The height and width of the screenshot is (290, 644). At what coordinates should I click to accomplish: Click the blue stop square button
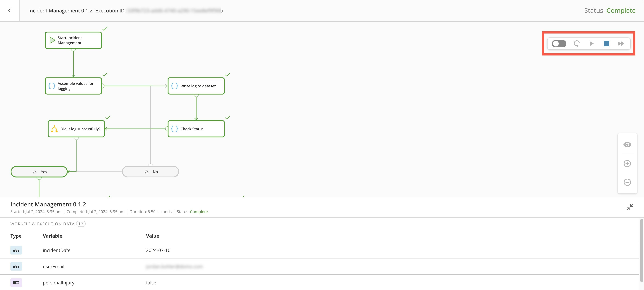(x=606, y=44)
